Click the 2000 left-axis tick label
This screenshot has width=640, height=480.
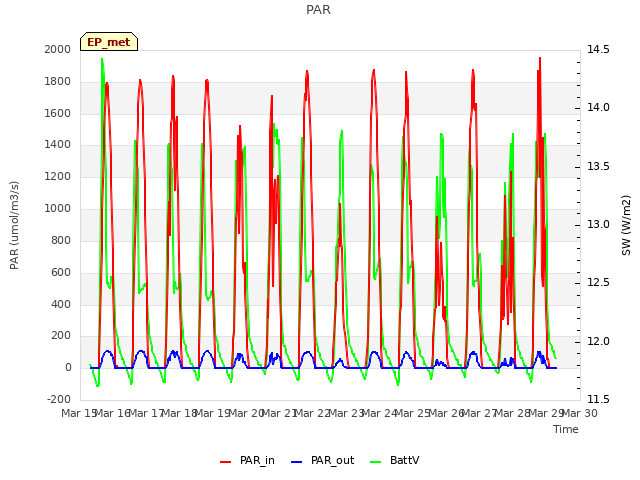pos(58,49)
